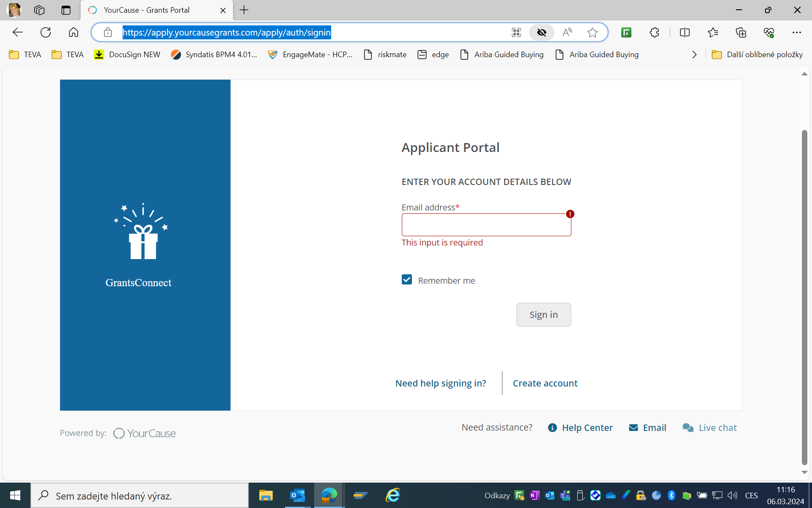Click the tracking prevention eye icon
This screenshot has height=508, width=812.
point(542,33)
